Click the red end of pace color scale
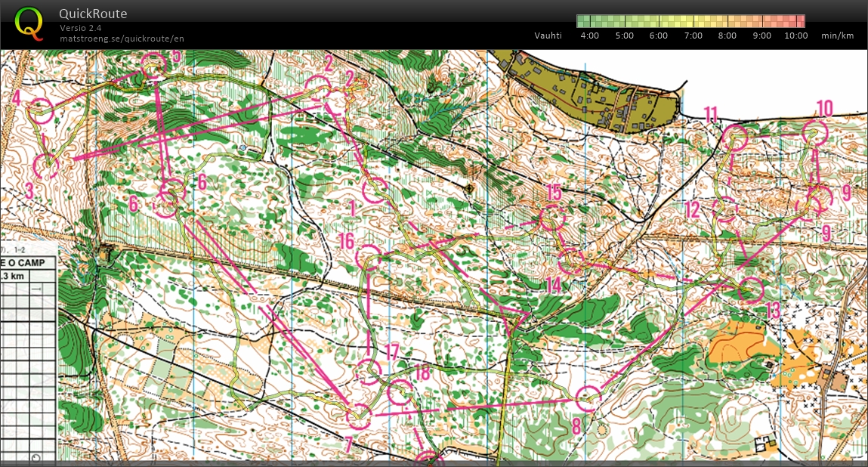This screenshot has width=868, height=467. tap(798, 21)
